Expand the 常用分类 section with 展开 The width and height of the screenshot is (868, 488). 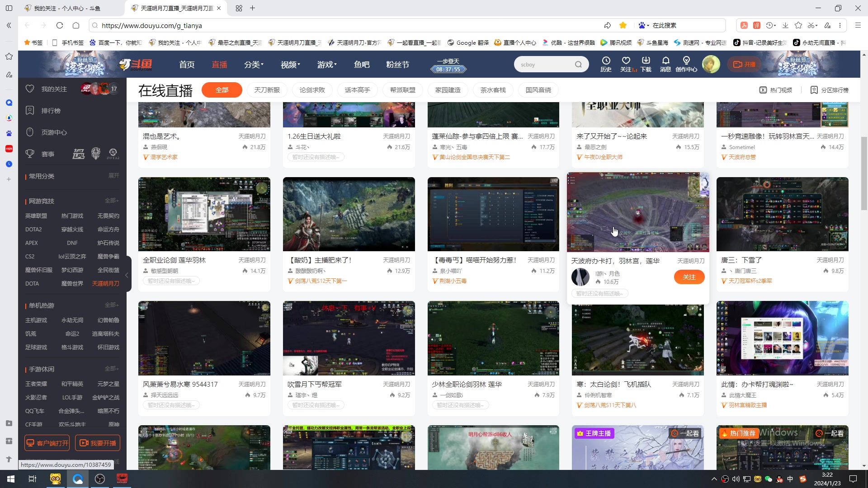coord(114,175)
